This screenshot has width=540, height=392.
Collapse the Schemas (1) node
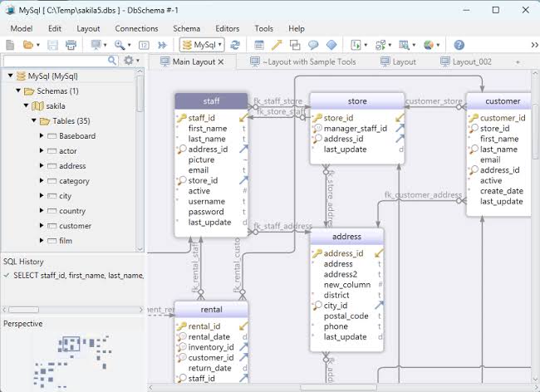[18, 91]
